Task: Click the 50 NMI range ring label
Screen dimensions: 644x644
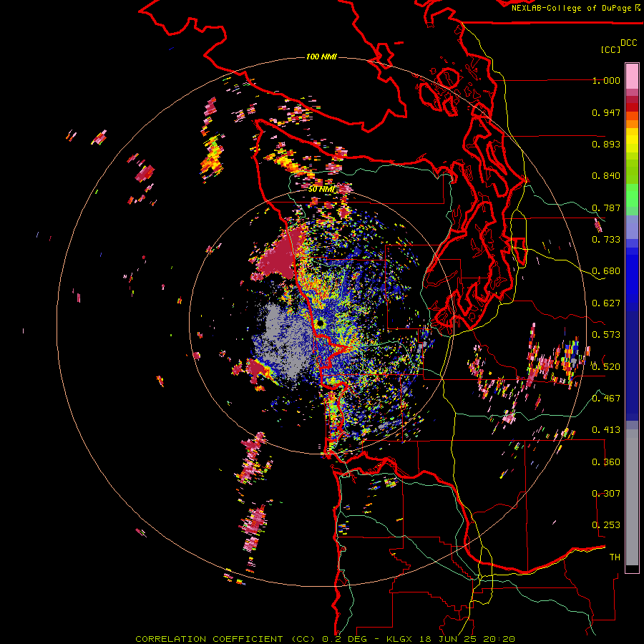Action: point(321,190)
